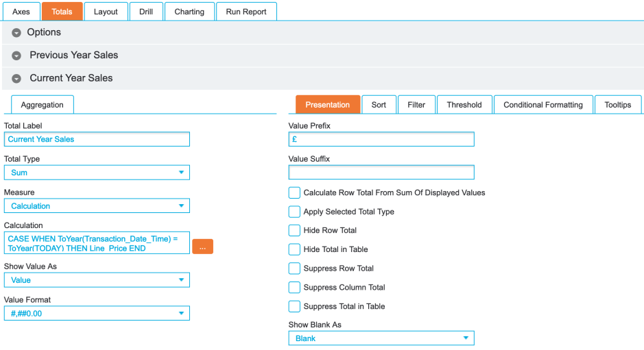The image size is (644, 350).
Task: Open the Conditional Formatting tab
Action: click(542, 105)
